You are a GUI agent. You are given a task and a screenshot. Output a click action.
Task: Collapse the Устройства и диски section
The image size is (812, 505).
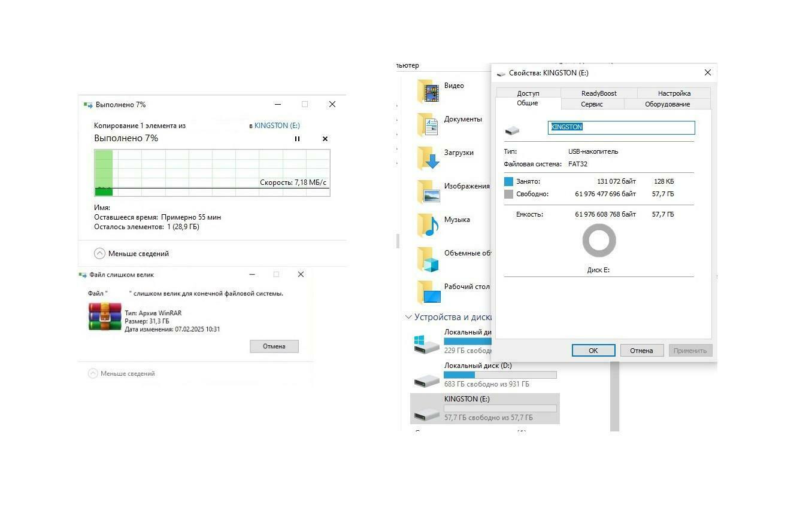click(x=408, y=317)
